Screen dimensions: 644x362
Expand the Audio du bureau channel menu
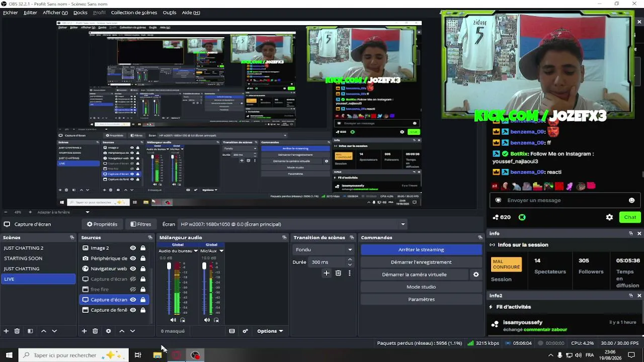point(195,251)
